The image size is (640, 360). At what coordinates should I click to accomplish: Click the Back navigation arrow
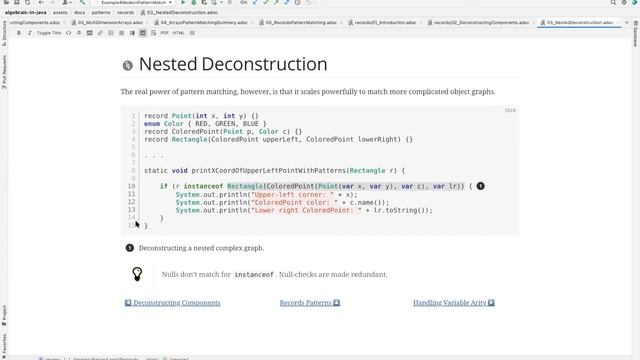[x=41, y=2]
